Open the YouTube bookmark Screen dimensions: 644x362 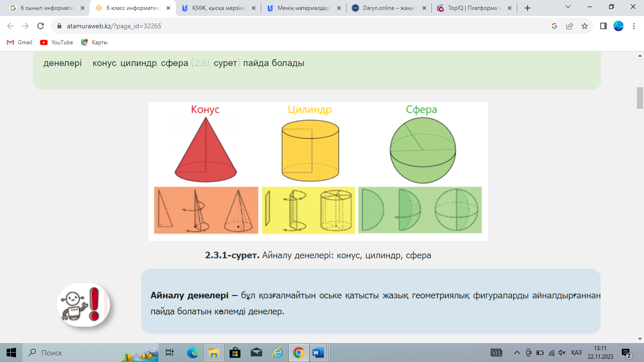coord(57,42)
